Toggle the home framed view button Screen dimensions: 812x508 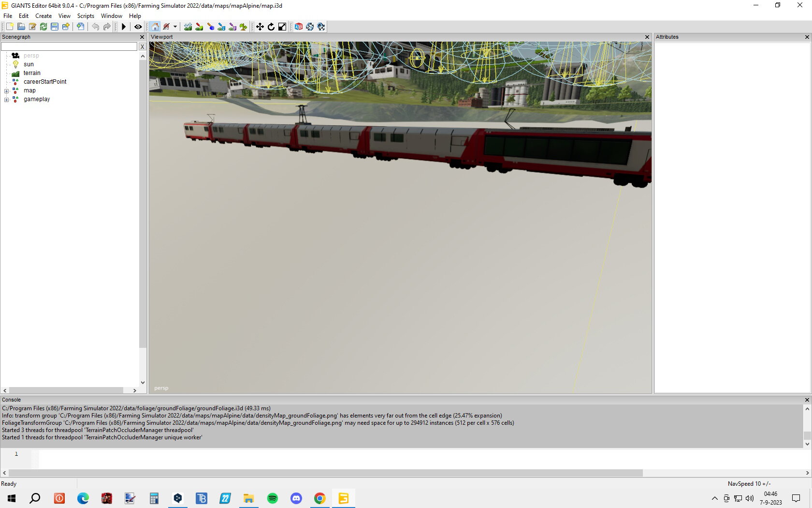point(155,27)
